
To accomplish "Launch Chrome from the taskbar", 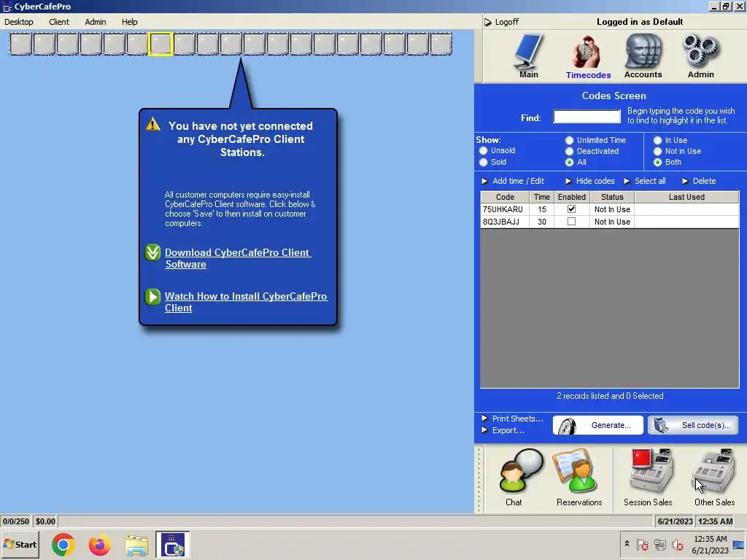I will coord(63,545).
